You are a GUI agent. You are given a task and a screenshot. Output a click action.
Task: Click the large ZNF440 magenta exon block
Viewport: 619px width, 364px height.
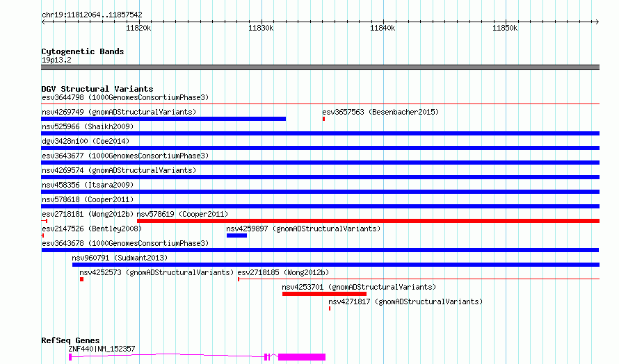point(302,357)
